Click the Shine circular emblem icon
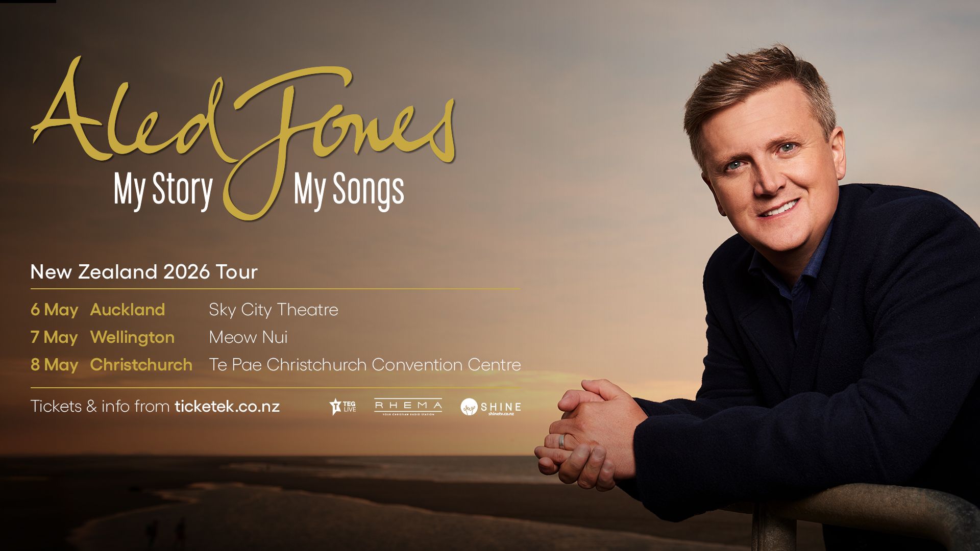Viewport: 980px width, 551px height. 469,407
